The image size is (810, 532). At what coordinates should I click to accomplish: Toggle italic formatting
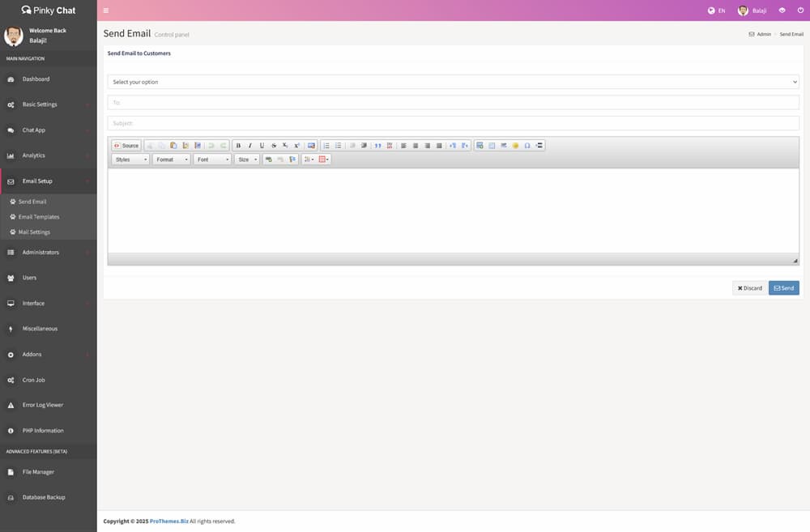click(250, 146)
